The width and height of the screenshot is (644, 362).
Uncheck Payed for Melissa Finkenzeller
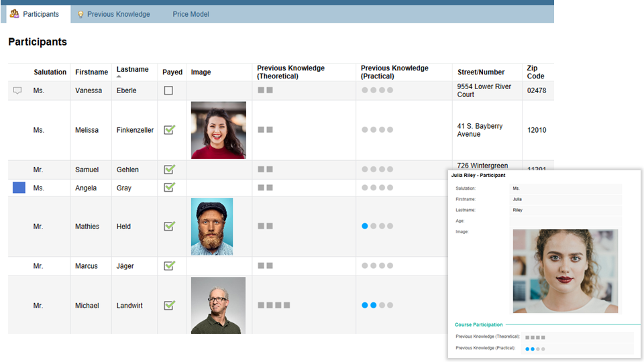(x=169, y=130)
